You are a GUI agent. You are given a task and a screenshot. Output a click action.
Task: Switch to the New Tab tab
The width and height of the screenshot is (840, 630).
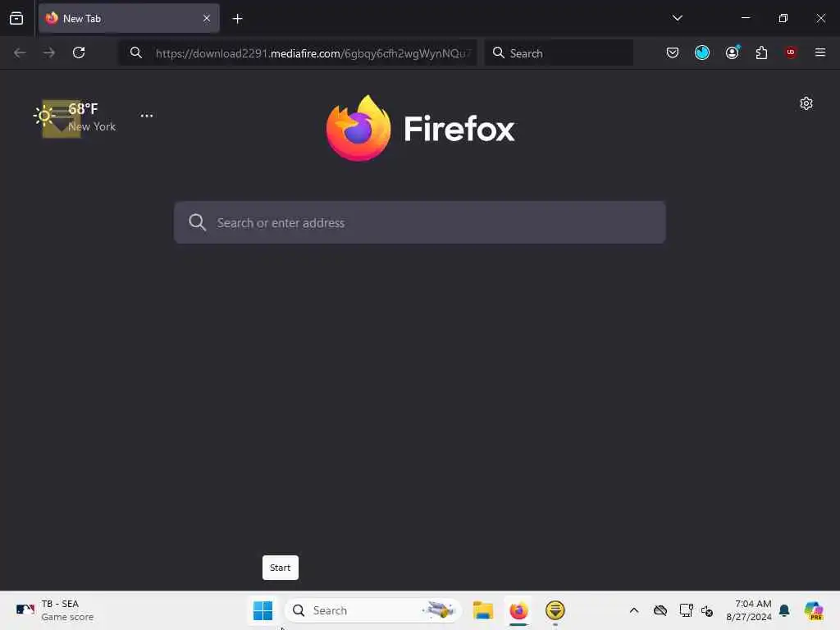129,18
